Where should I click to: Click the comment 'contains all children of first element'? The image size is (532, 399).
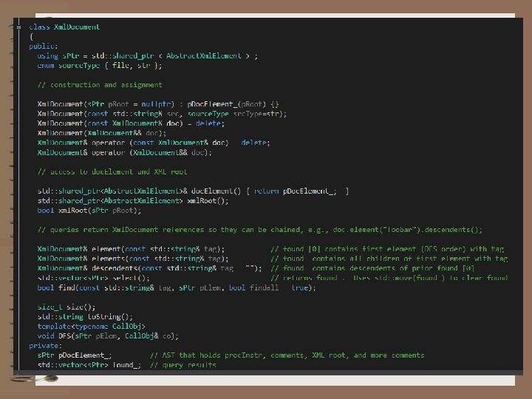pos(389,259)
